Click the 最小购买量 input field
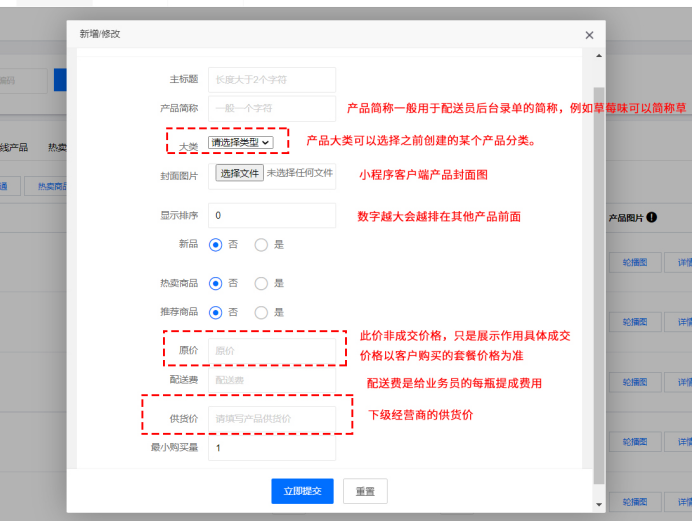This screenshot has width=692, height=522. pyautogui.click(x=271, y=449)
